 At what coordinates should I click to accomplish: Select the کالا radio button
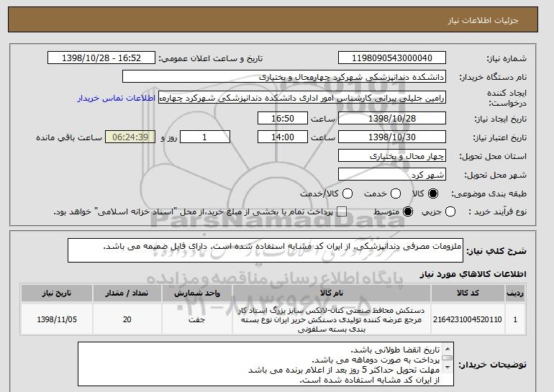coord(433,193)
